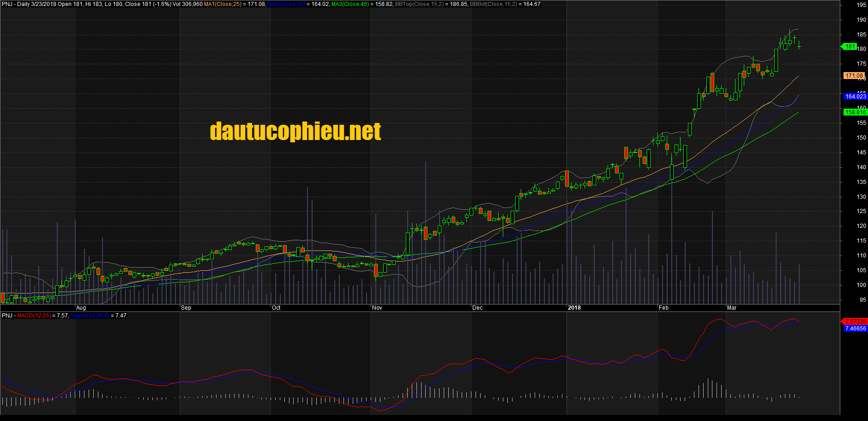This screenshot has height=421, width=868.
Task: Click the blue 164.023 MA2 price tag
Action: pos(855,97)
